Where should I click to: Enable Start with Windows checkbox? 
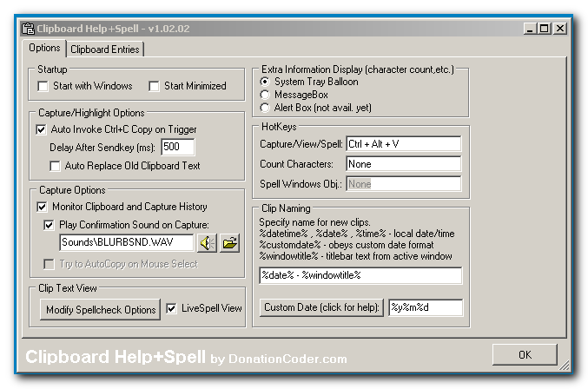43,86
